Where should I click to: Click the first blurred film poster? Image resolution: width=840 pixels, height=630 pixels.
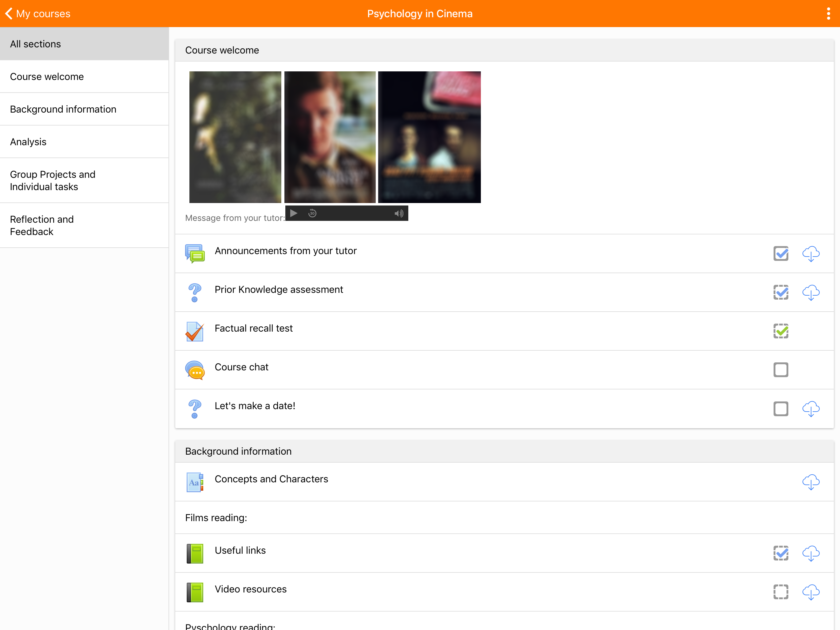coord(235,137)
